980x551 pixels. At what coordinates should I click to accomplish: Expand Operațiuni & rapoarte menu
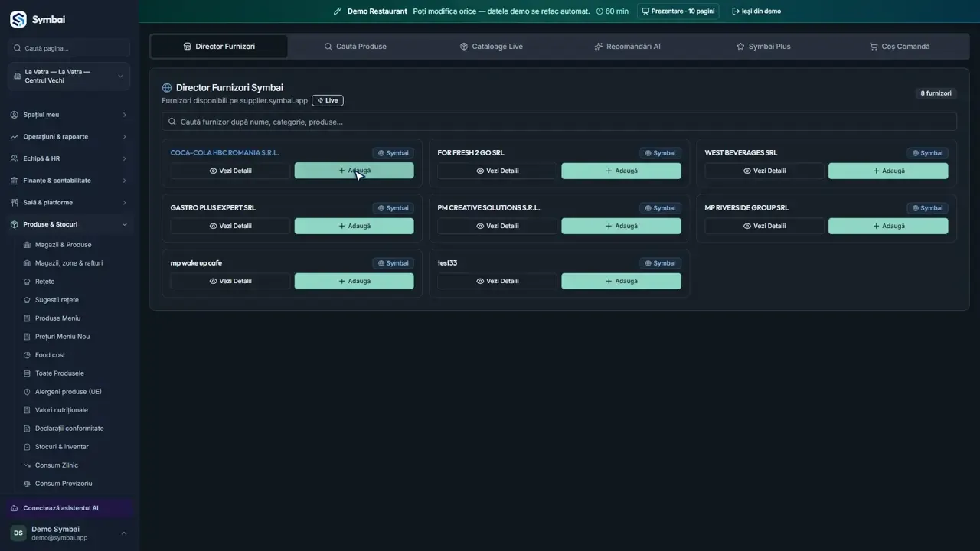pyautogui.click(x=69, y=137)
